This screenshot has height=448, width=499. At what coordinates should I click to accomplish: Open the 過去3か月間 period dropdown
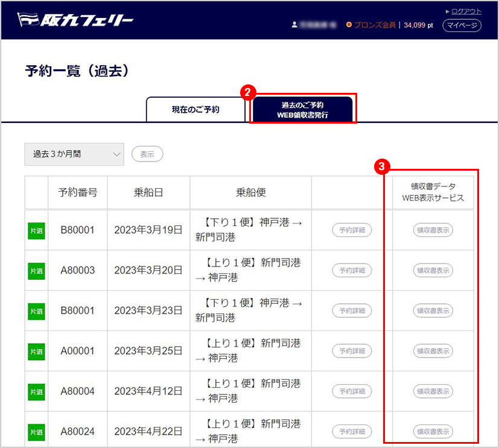click(74, 154)
